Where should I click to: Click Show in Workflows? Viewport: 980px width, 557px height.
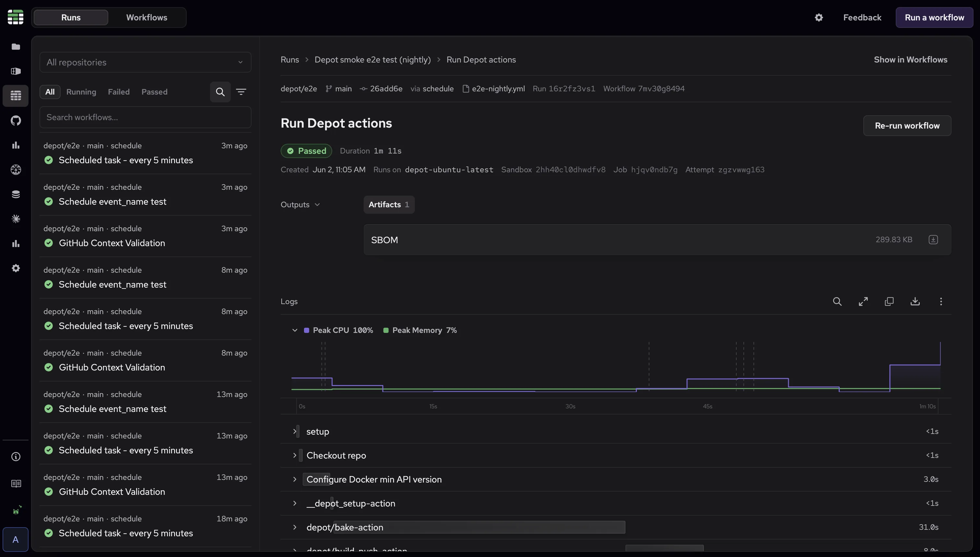coord(911,60)
